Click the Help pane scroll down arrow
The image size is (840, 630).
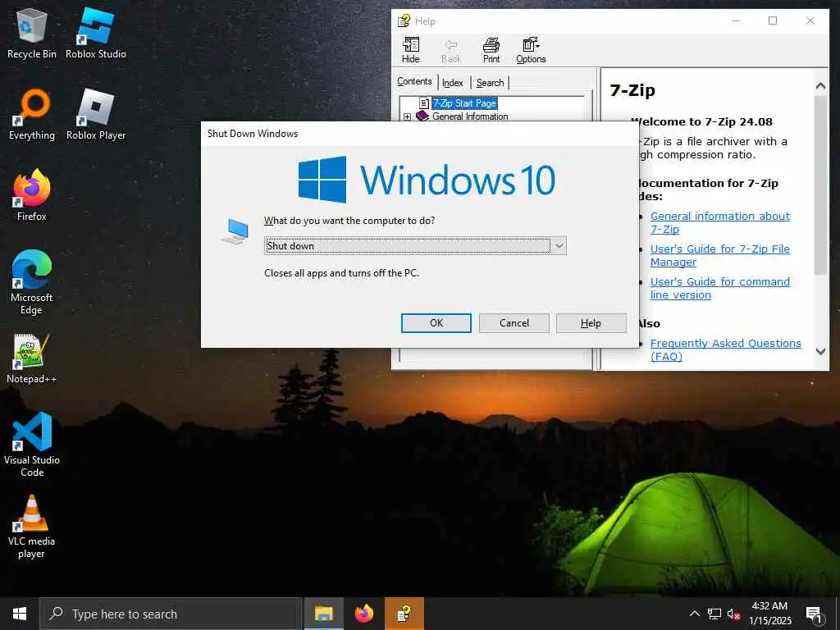click(x=820, y=351)
